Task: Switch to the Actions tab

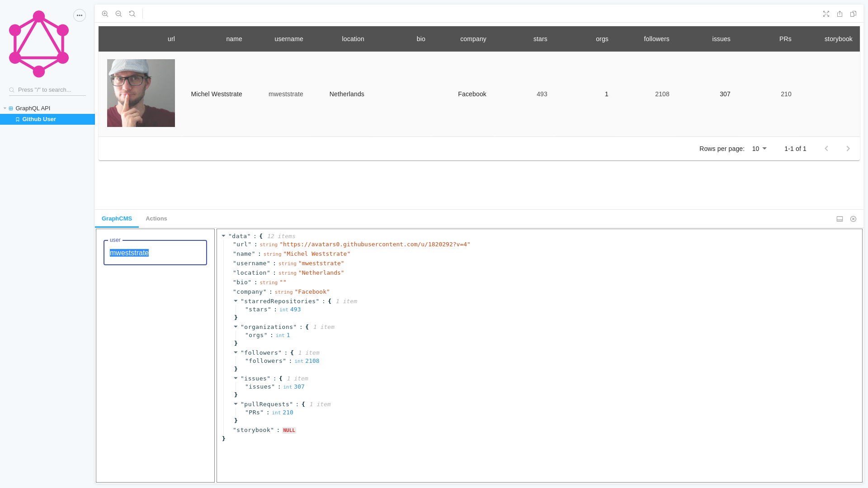Action: point(156,219)
